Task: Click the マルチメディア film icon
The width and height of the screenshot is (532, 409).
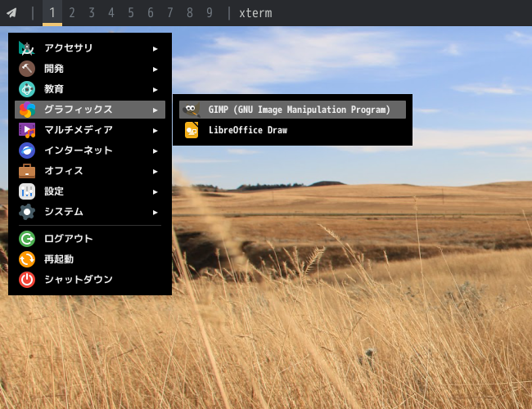Action: point(27,130)
